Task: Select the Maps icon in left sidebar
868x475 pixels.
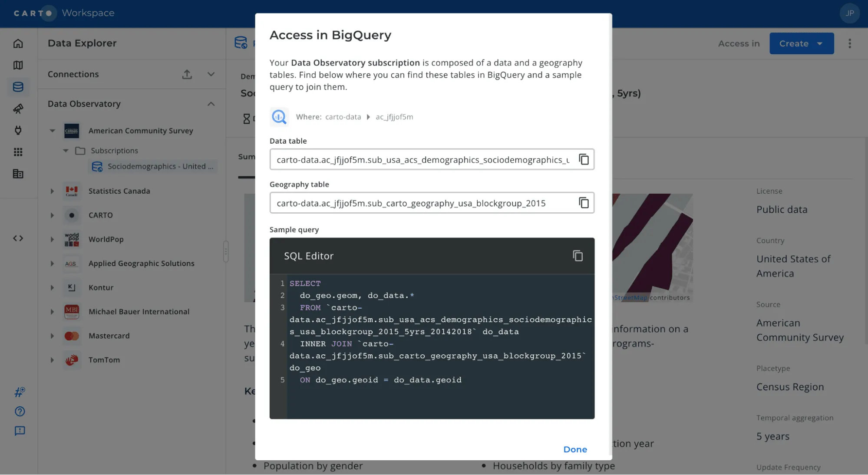Action: (x=18, y=65)
